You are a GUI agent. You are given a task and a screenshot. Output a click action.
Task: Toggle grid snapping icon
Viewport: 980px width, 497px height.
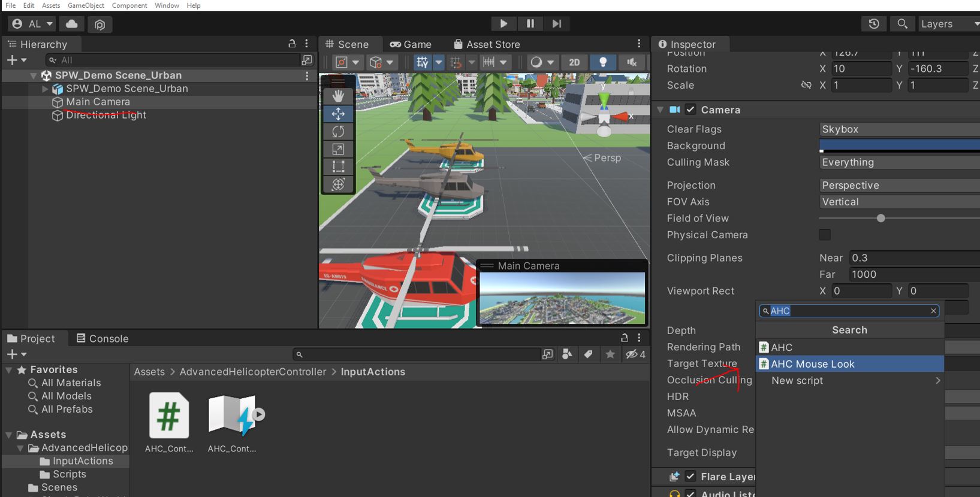[x=456, y=62]
